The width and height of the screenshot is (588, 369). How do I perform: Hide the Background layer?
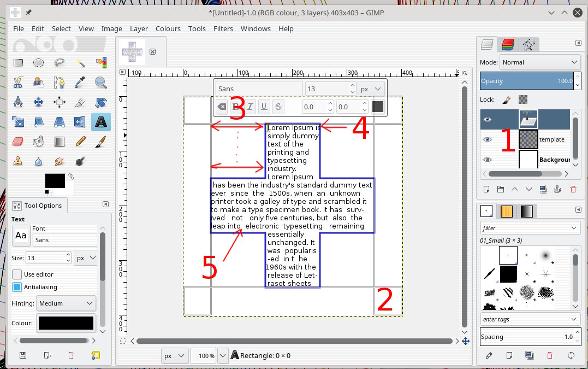click(487, 160)
